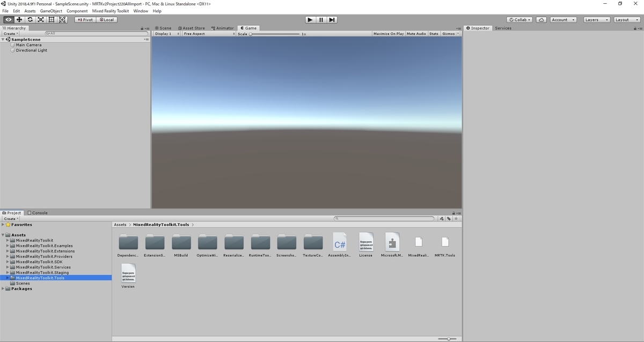Expand the Packages tree node
This screenshot has width=644, height=342.
coord(3,289)
